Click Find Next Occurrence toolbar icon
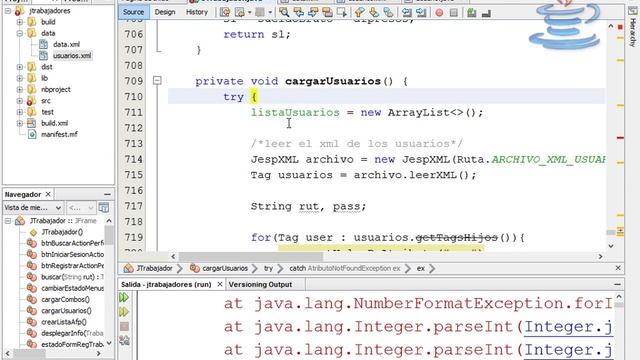 313,12
